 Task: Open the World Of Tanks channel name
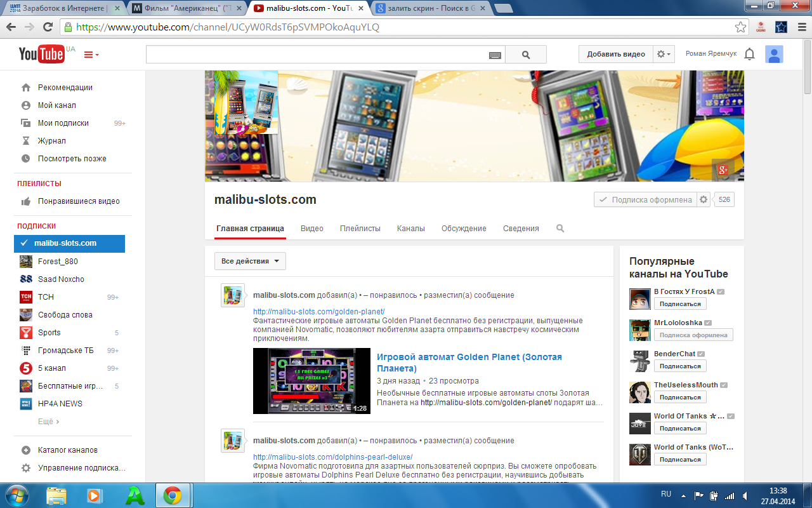[x=690, y=416]
